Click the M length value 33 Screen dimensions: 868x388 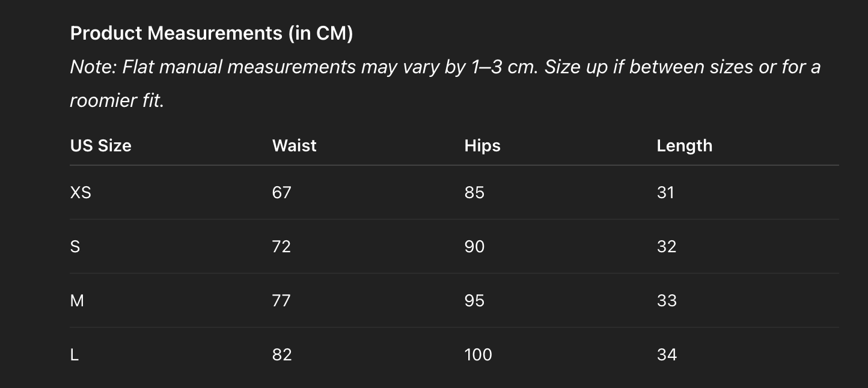[x=667, y=300]
